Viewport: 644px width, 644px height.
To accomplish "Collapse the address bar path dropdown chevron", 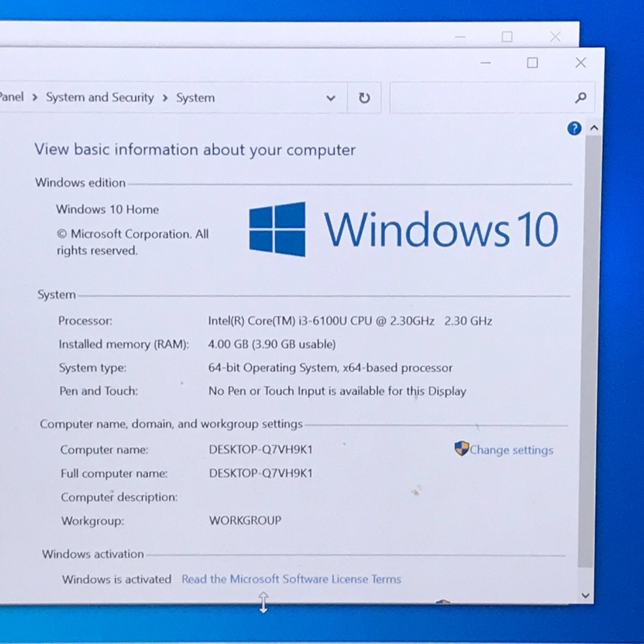I will point(331,98).
